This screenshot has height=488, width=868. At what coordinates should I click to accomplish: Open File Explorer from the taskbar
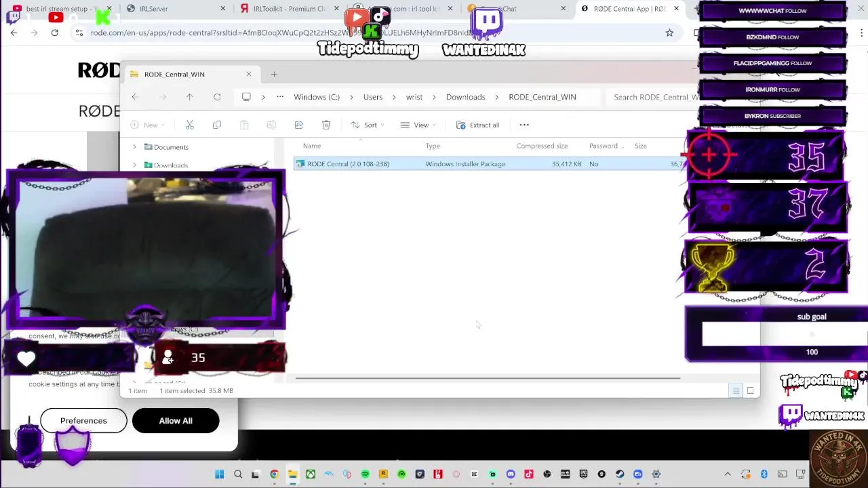[x=292, y=474]
